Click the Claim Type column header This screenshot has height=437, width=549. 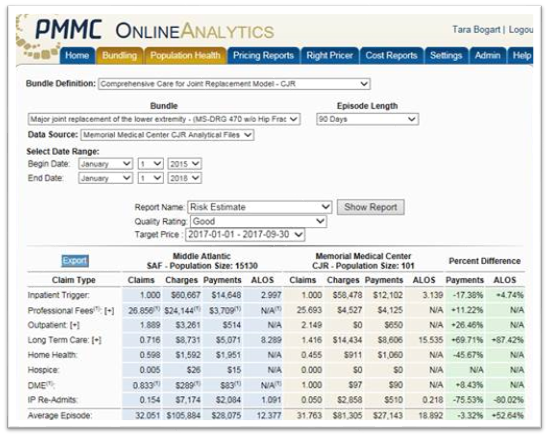point(74,280)
